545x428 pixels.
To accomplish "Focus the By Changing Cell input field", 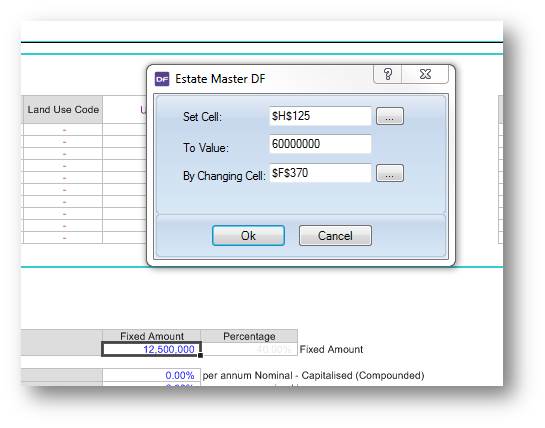I will click(320, 173).
